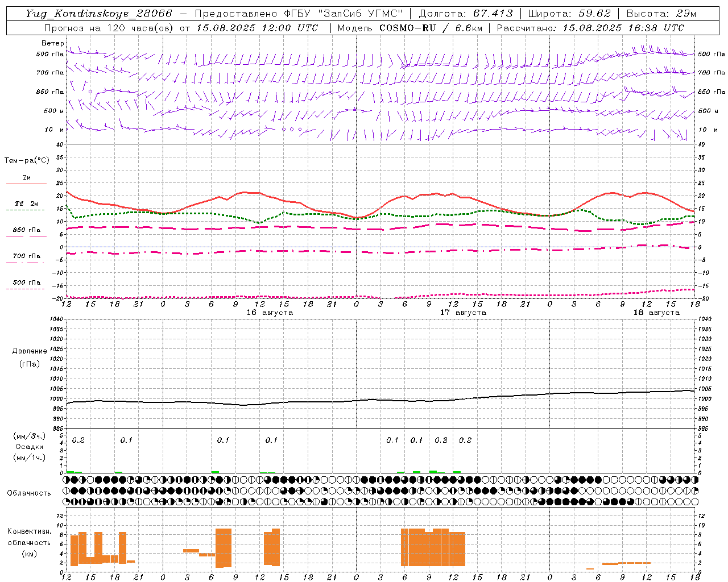Click the left 700 гПа wind level label
This screenshot has height=582, width=728.
pyautogui.click(x=50, y=73)
